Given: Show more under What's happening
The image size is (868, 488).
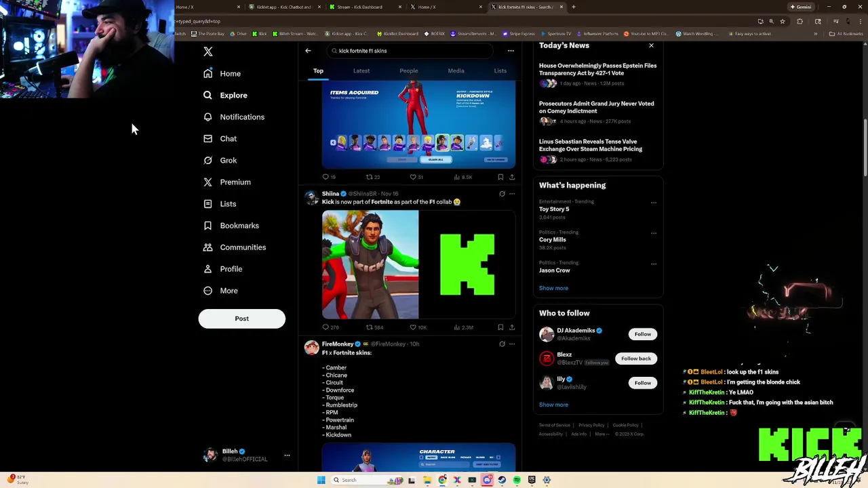Looking at the screenshot, I should point(553,288).
